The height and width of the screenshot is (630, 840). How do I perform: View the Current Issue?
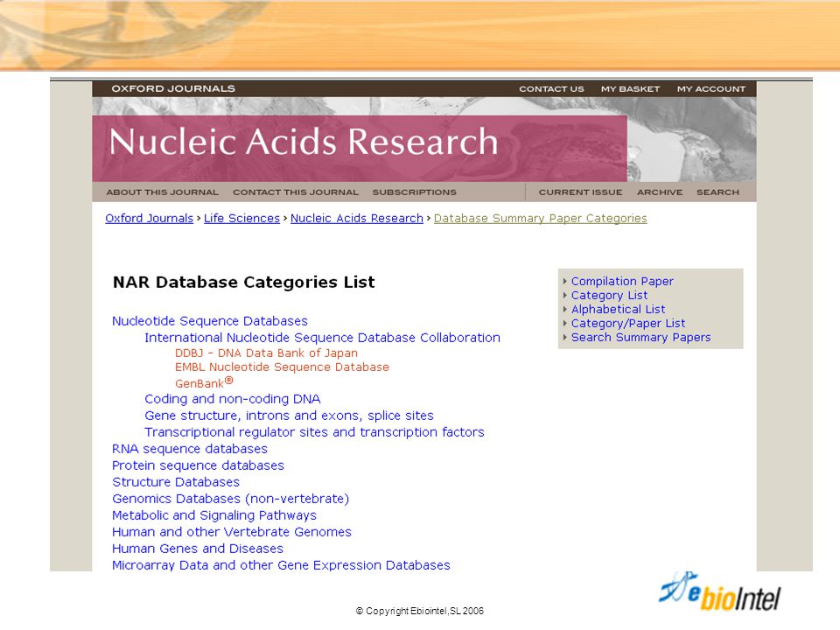click(x=580, y=192)
